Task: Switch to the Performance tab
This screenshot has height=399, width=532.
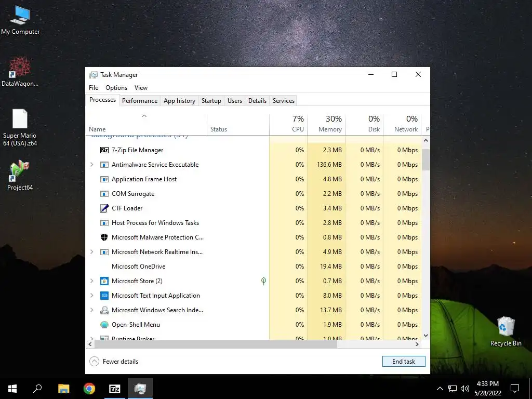Action: (140, 101)
